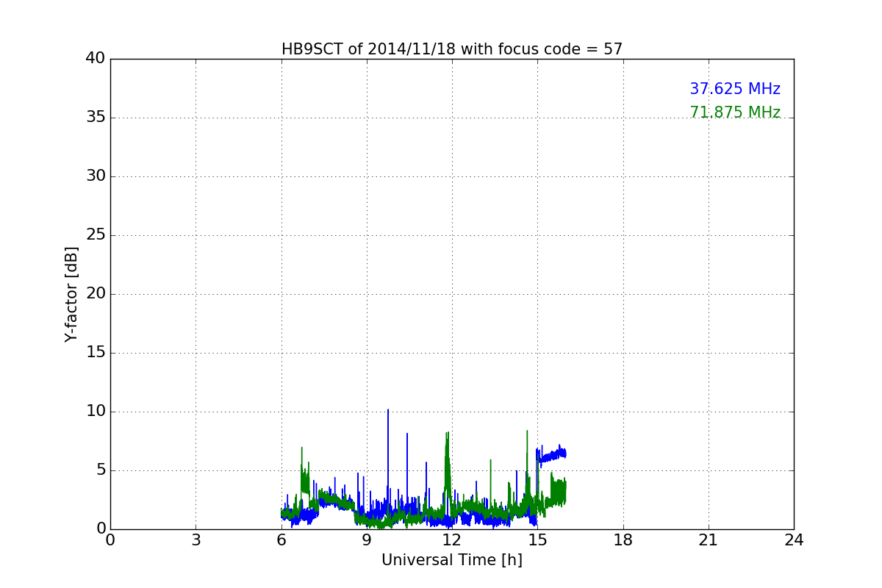Click the x-axis tick label '12'
882x588 pixels.
point(452,540)
